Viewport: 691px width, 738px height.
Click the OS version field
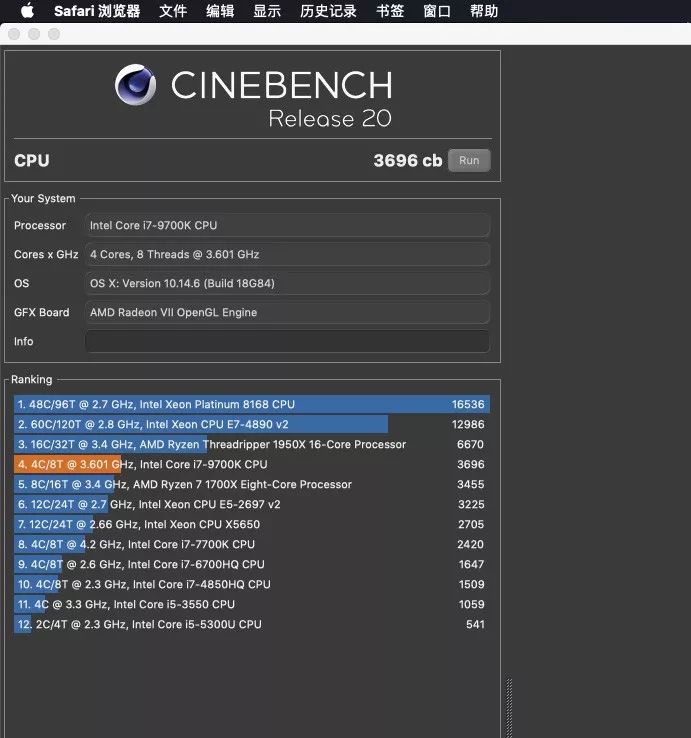pyautogui.click(x=287, y=283)
